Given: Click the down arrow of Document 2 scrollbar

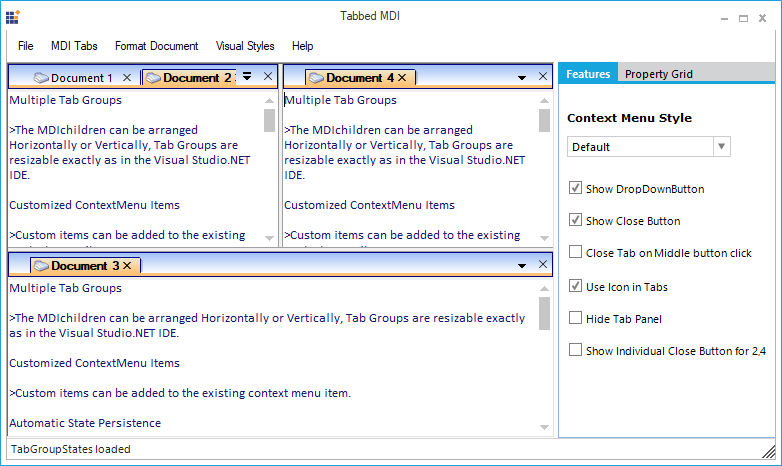Looking at the screenshot, I should pyautogui.click(x=269, y=238).
